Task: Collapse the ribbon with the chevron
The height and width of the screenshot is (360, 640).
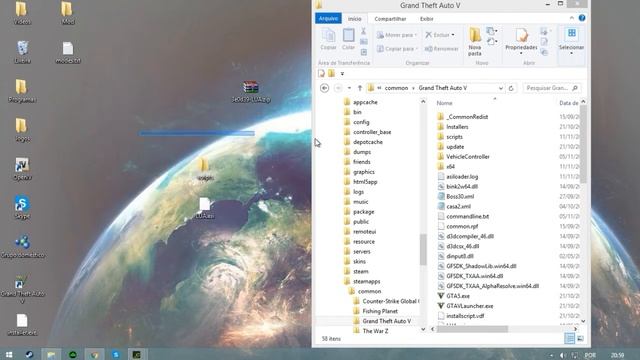Action: pyautogui.click(x=571, y=18)
